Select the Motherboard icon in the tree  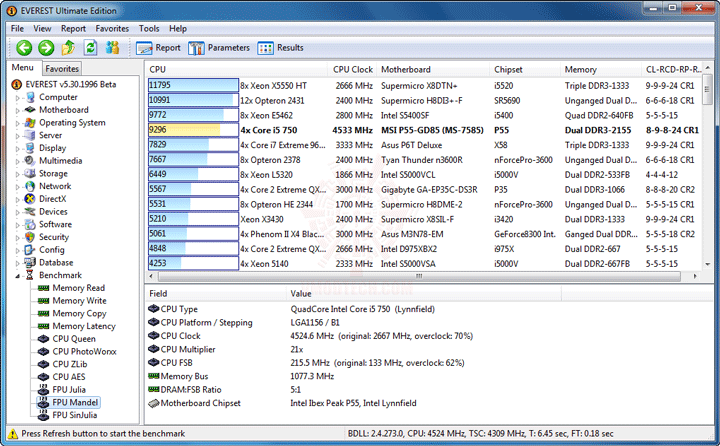(x=30, y=110)
